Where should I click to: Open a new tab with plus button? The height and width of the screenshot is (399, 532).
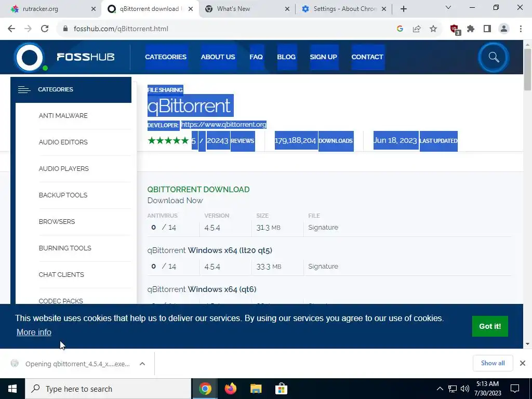(x=403, y=9)
